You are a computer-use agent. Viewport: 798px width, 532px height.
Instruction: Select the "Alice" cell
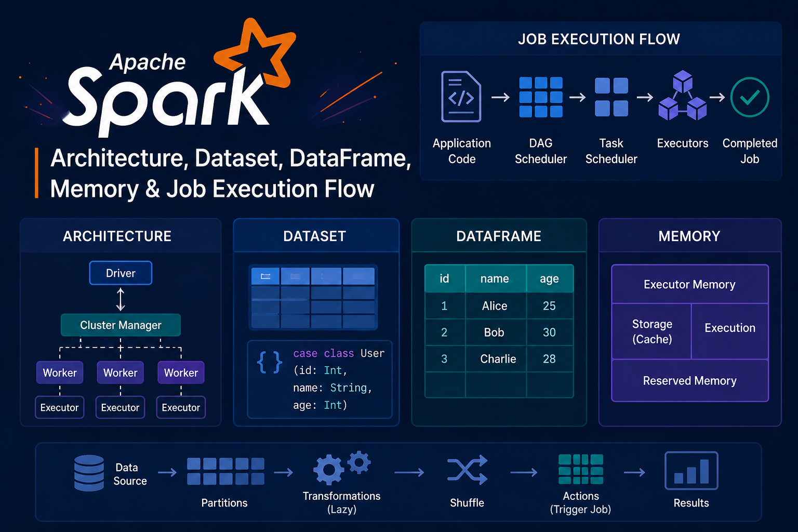[x=496, y=306]
